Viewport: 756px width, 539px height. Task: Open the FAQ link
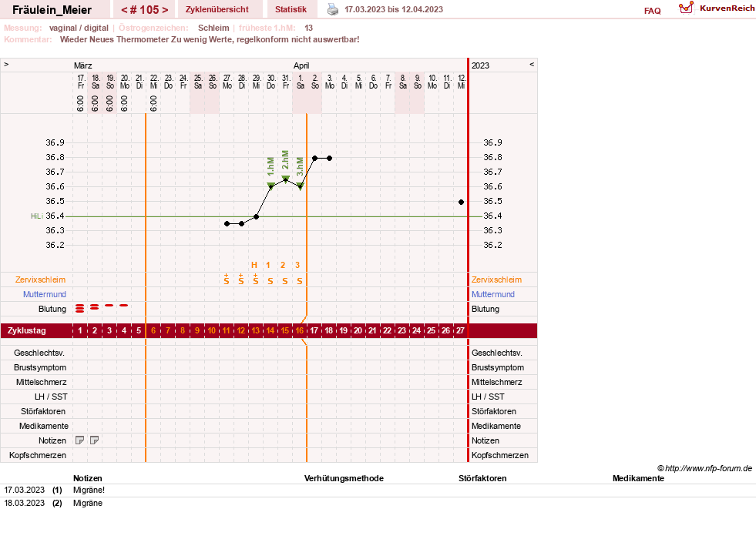(x=652, y=11)
